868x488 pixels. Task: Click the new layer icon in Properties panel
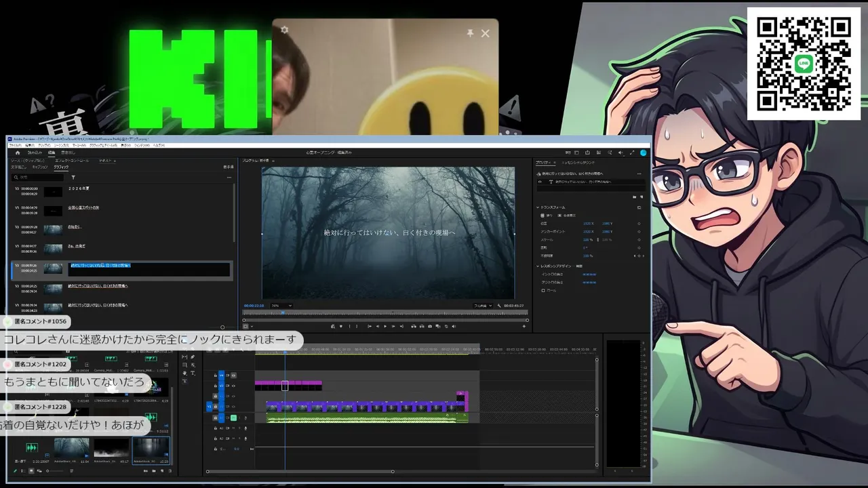point(641,197)
